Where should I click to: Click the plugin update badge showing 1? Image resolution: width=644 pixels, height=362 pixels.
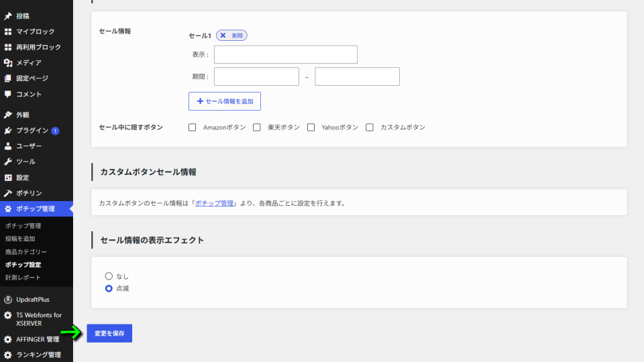(55, 131)
